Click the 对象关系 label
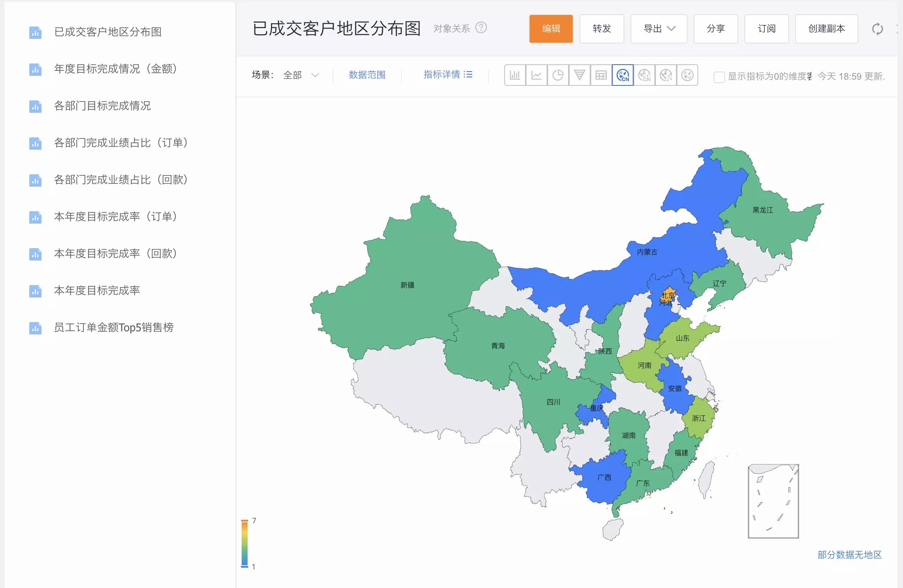903x588 pixels. (x=452, y=28)
